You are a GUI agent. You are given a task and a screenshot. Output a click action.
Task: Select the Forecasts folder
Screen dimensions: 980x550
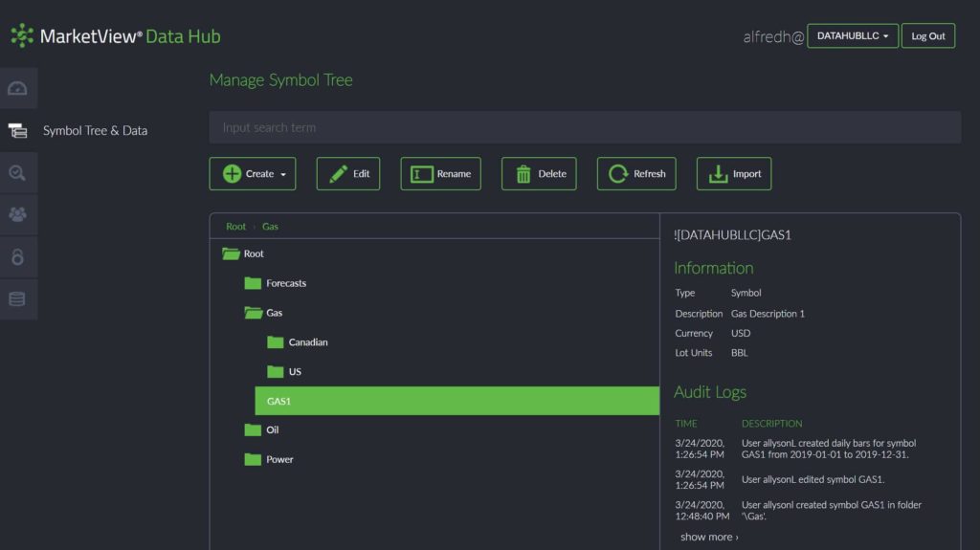tap(285, 284)
